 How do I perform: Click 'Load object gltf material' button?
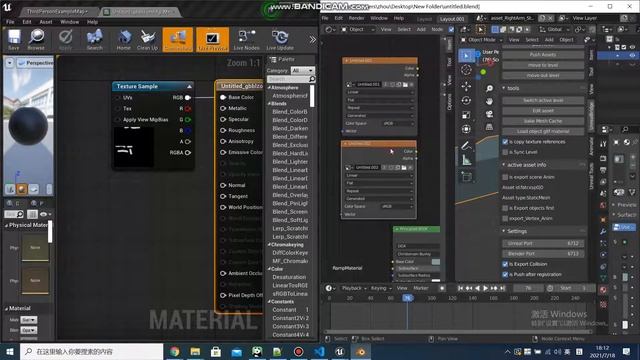[x=543, y=131]
